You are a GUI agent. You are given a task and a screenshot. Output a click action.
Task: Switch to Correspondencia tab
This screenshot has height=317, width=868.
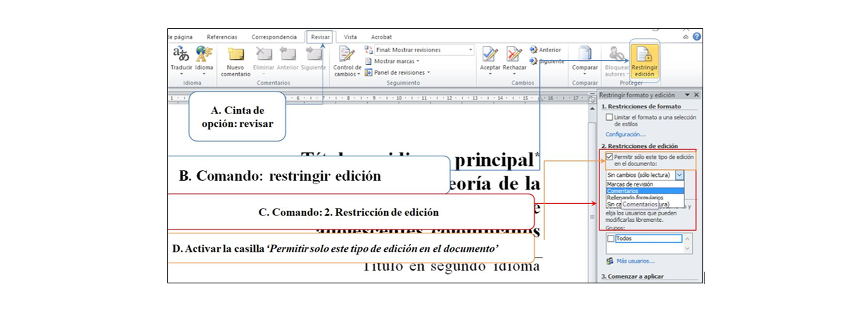(274, 37)
